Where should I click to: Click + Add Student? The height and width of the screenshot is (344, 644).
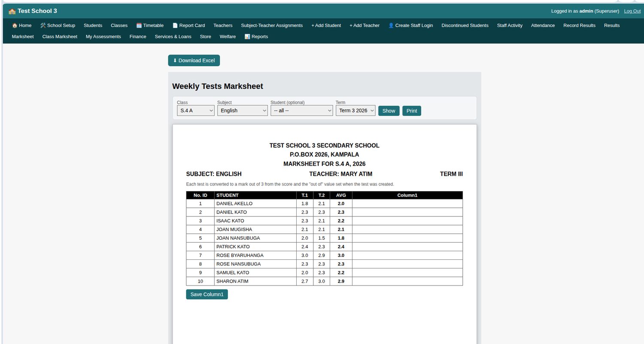[x=326, y=25]
